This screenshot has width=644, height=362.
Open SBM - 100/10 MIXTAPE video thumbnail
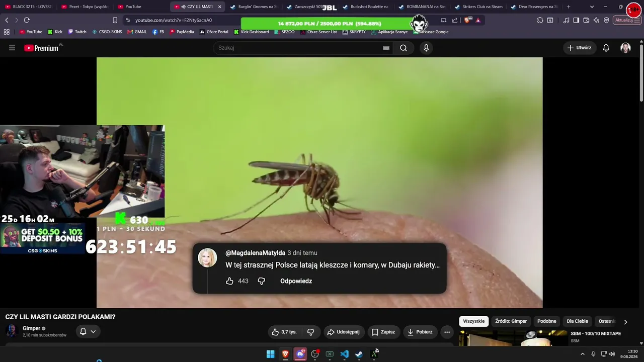pyautogui.click(x=513, y=338)
